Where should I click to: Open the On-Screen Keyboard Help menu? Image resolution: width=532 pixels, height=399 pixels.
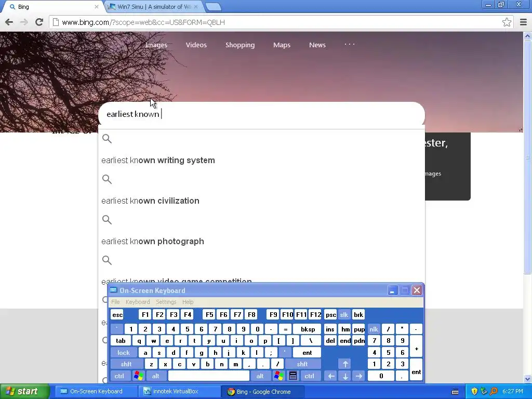pos(188,302)
